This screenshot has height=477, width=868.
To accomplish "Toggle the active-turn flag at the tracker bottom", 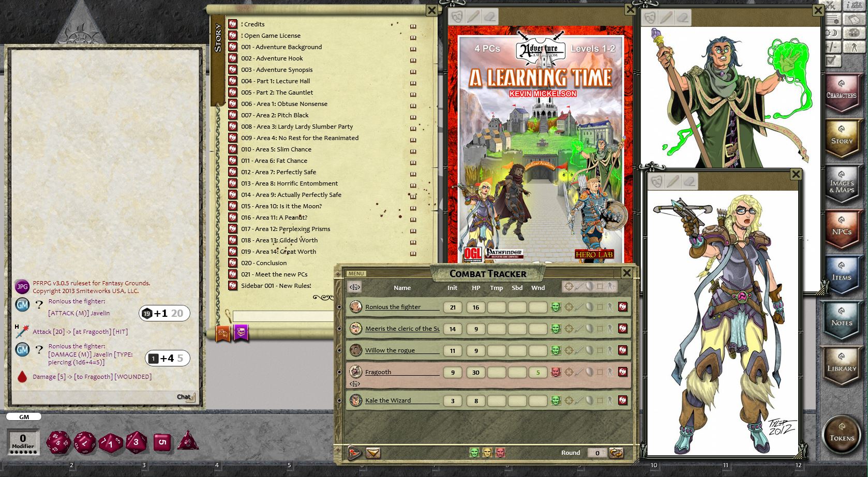I will [353, 452].
